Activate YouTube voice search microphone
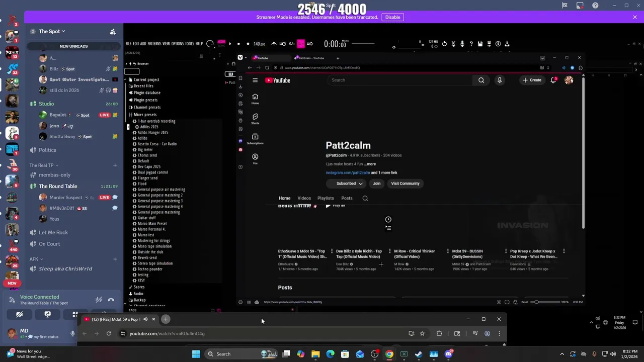Viewport: 644px width, 362px height. pos(500,80)
